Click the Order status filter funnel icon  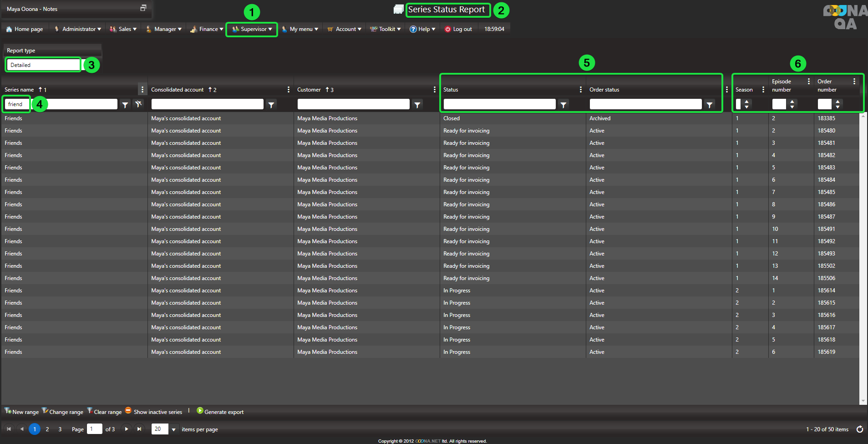coord(709,105)
